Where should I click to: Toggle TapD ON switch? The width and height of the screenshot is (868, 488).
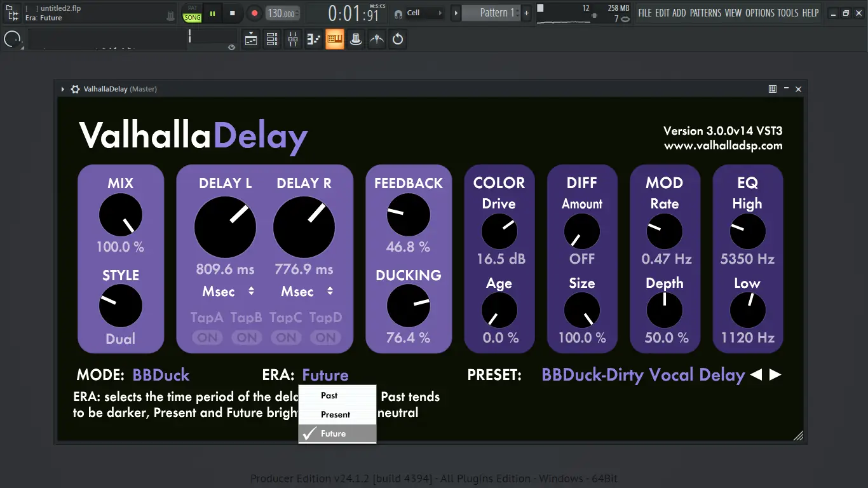coord(326,337)
